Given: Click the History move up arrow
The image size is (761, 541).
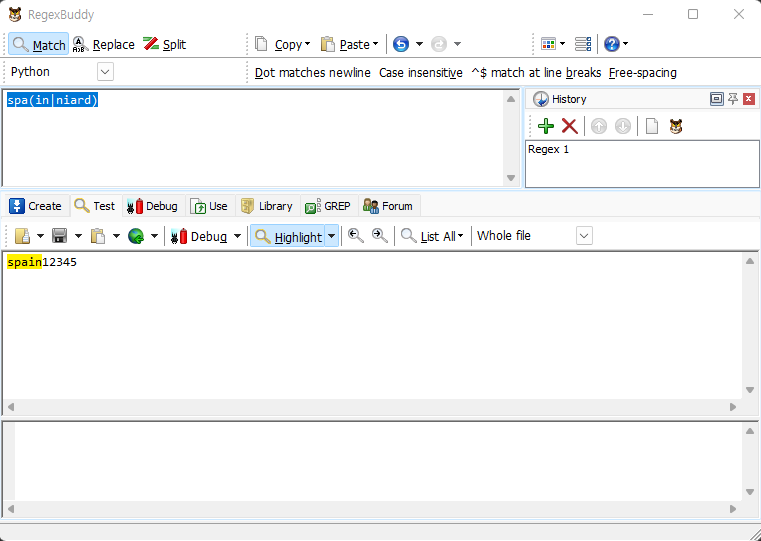Looking at the screenshot, I should pos(599,126).
